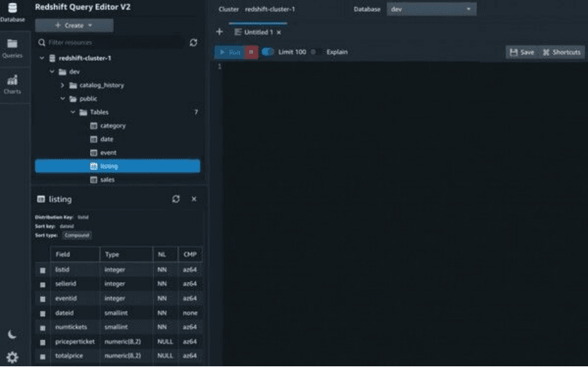Focus the Filter resources search field
This screenshot has height=367, width=588.
pos(111,43)
